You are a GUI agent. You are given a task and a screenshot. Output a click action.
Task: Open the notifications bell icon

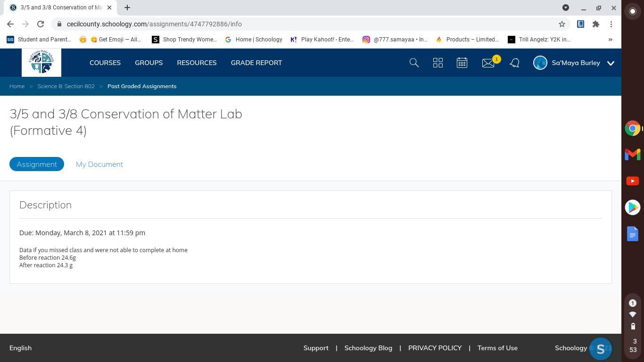point(514,63)
